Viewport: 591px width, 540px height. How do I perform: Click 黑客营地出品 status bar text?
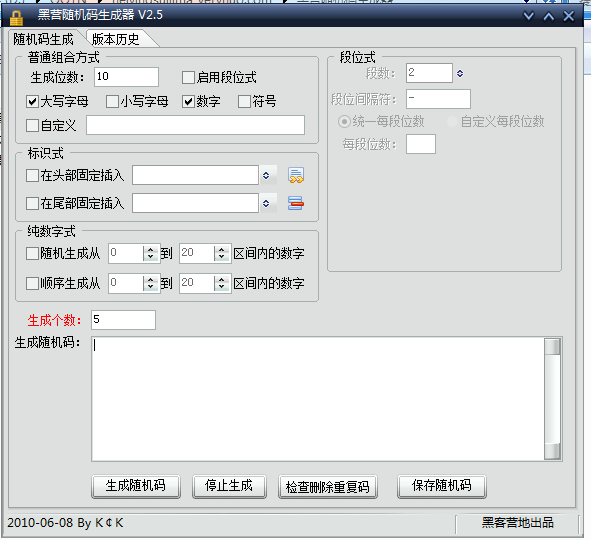[x=518, y=523]
